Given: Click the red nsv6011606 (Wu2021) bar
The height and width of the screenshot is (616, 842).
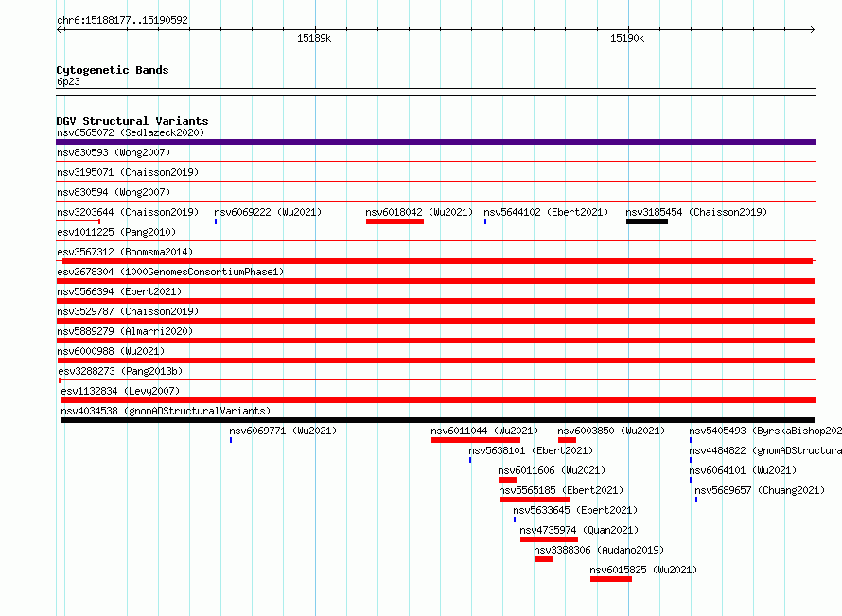Looking at the screenshot, I should click(x=508, y=480).
